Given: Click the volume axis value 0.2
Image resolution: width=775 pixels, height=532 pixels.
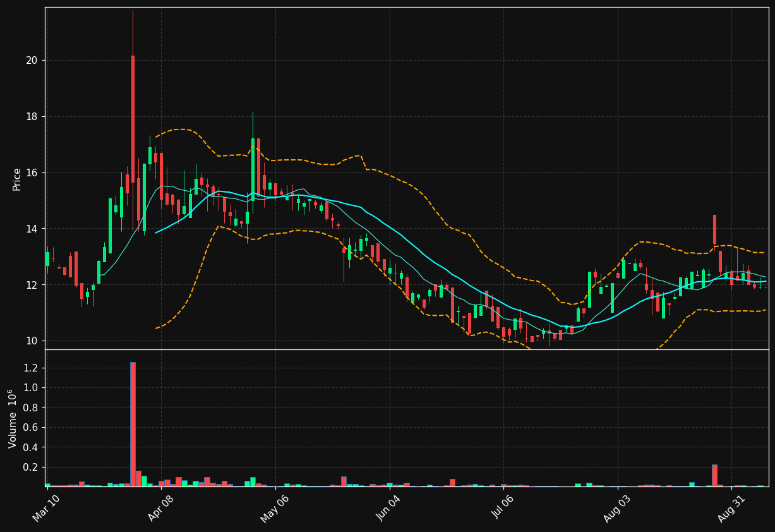Looking at the screenshot, I should (x=31, y=468).
